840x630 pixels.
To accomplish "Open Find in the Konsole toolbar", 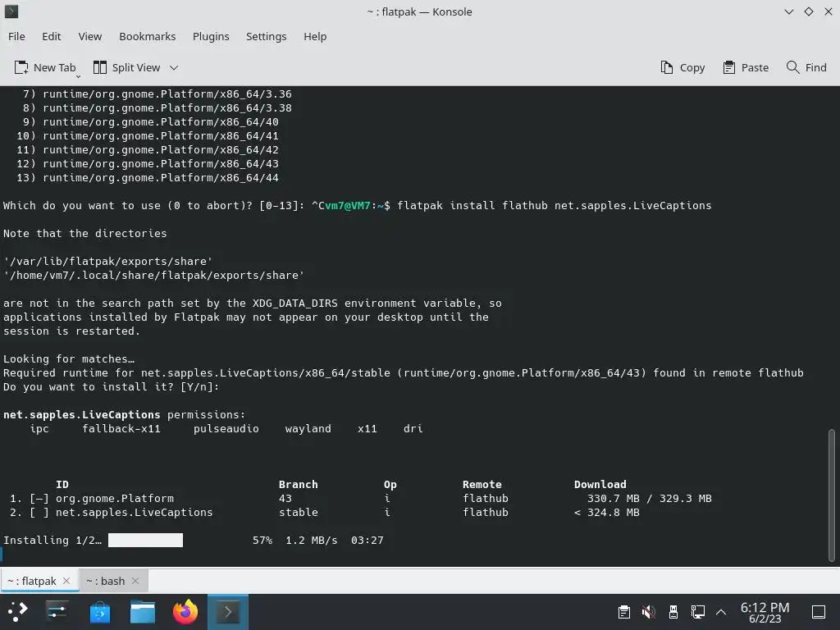I will [806, 67].
